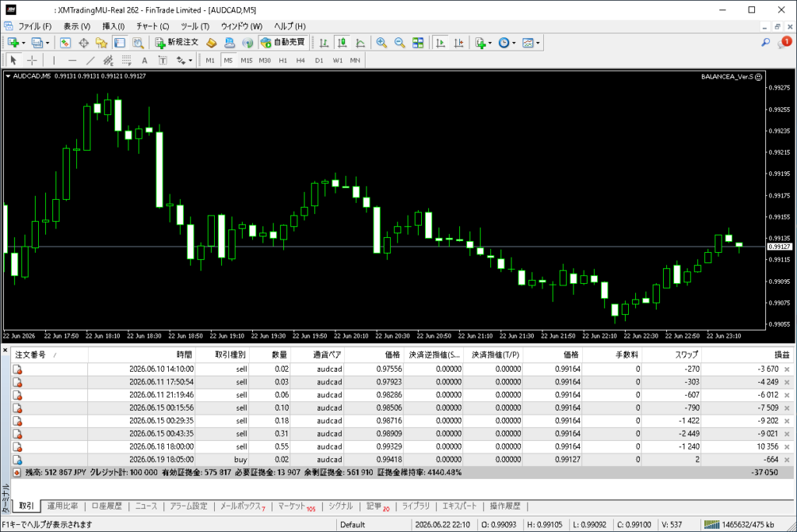Draw a horizontal line

tap(72, 61)
